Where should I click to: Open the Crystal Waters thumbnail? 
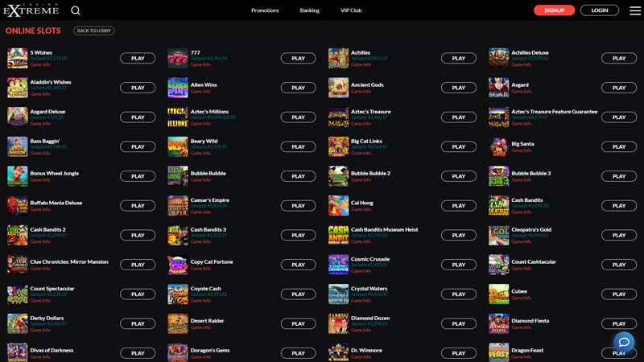(x=338, y=294)
